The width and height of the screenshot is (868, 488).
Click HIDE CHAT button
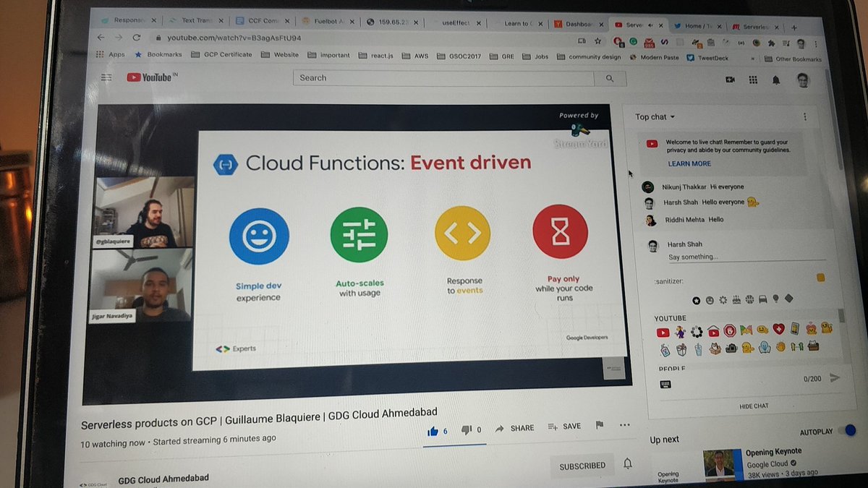tap(754, 406)
